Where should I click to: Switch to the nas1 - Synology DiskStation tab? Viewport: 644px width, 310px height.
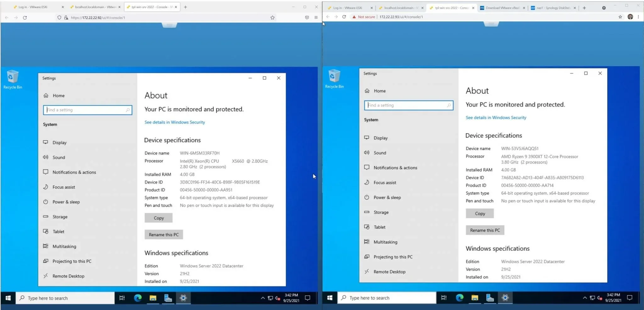(553, 8)
